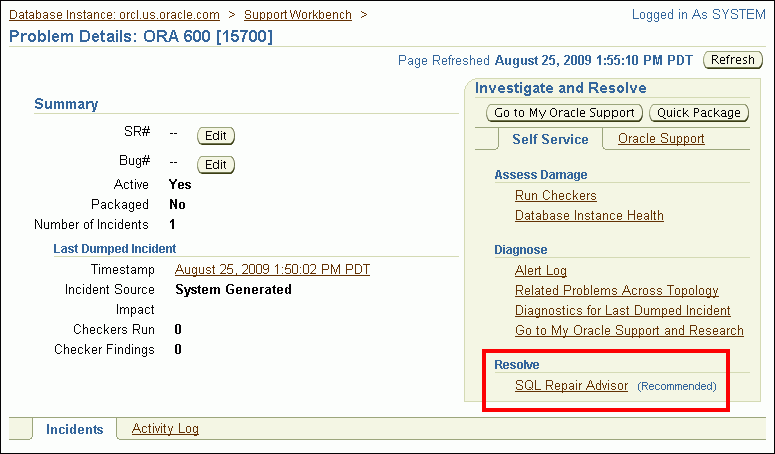Click the Quick Package button
Screen dimensions: 775x454
coord(700,113)
